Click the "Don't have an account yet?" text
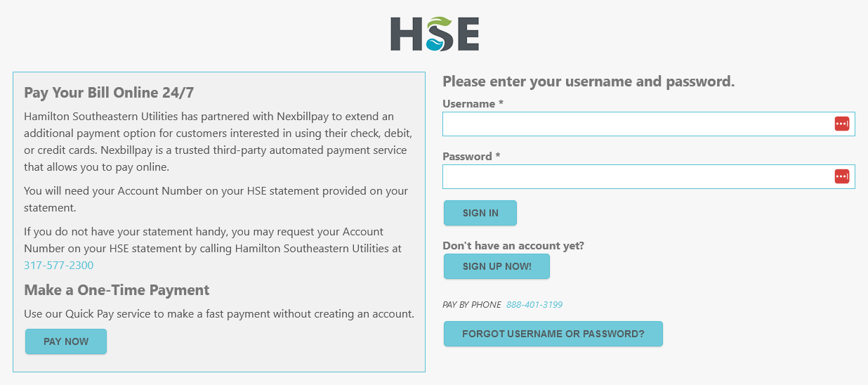Image resolution: width=868 pixels, height=385 pixels. click(513, 246)
